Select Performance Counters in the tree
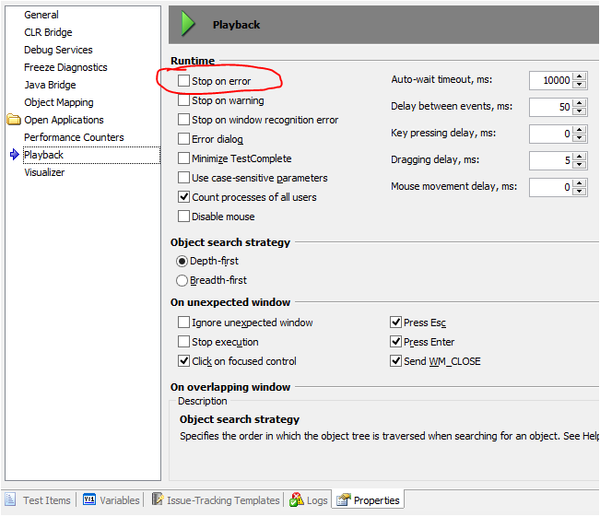This screenshot has height=516, width=600. [74, 138]
